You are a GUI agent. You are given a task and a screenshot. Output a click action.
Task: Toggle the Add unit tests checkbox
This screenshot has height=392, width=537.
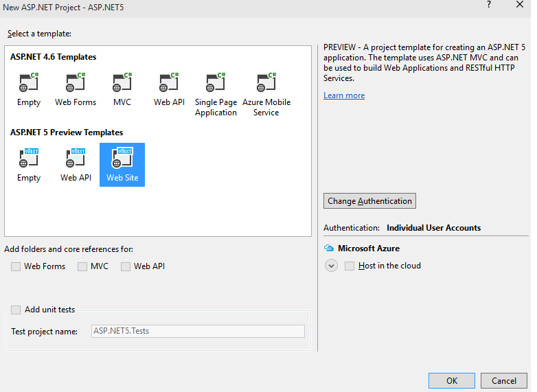click(16, 310)
